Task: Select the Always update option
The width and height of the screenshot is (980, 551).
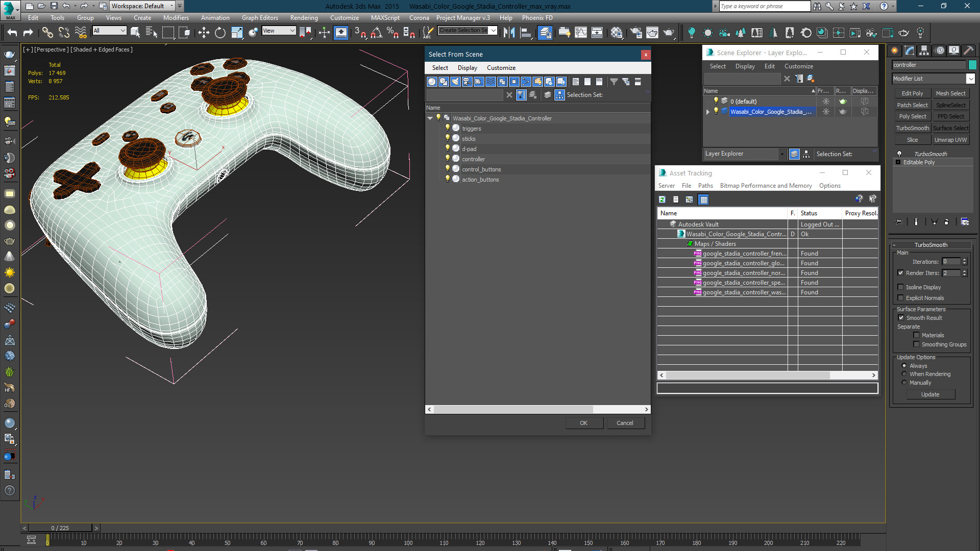Action: 904,366
